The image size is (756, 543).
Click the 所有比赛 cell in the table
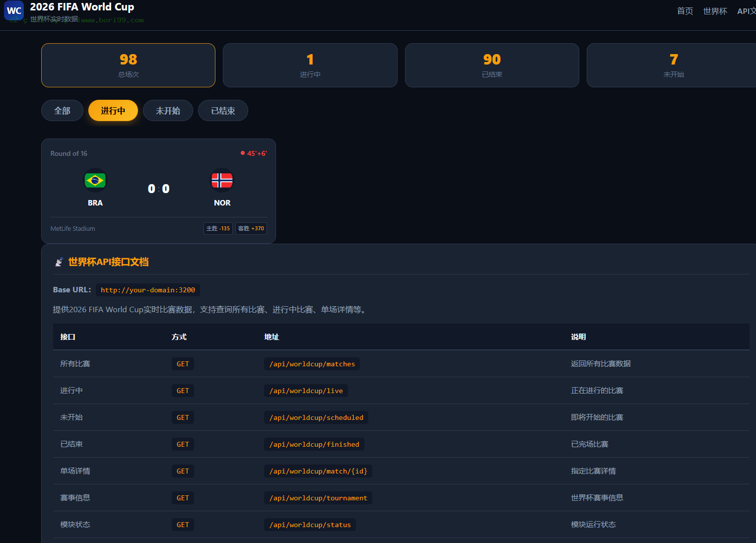[75, 364]
